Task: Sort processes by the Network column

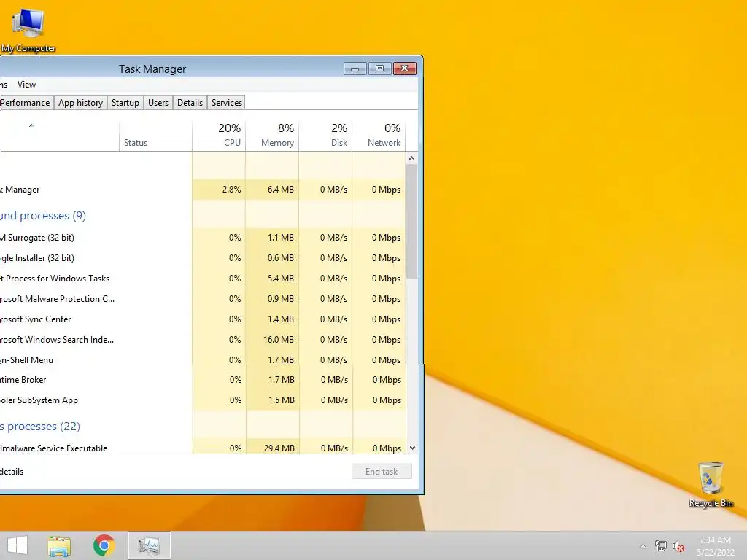Action: [379, 135]
